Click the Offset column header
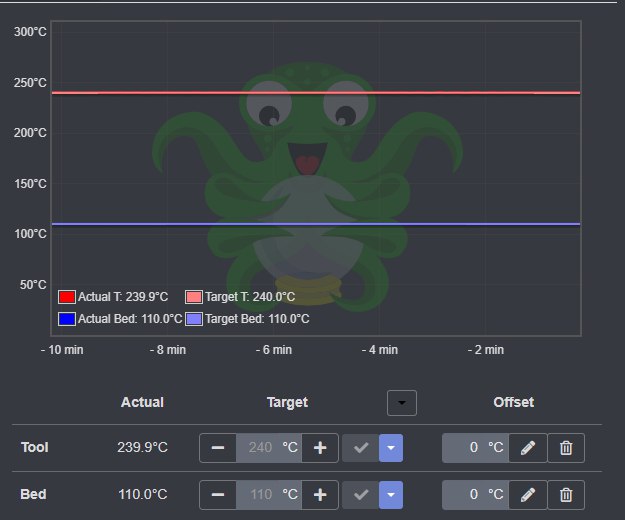 pyautogui.click(x=513, y=402)
